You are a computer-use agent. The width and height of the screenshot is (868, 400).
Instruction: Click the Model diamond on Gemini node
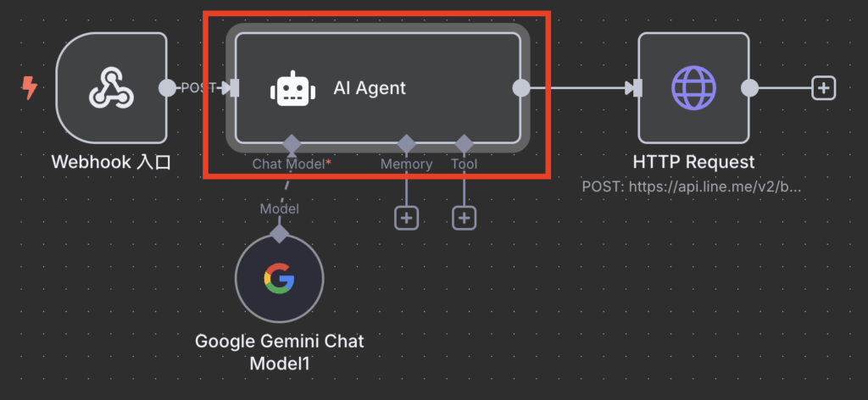(x=279, y=233)
